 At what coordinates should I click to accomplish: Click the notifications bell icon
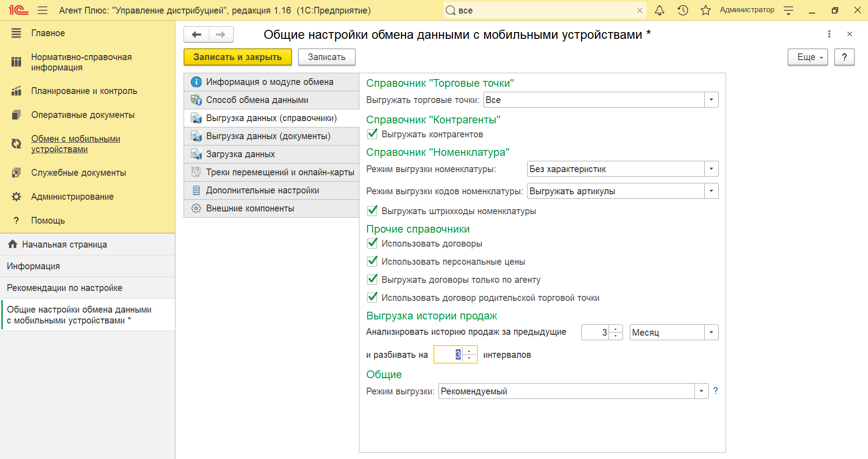click(660, 10)
